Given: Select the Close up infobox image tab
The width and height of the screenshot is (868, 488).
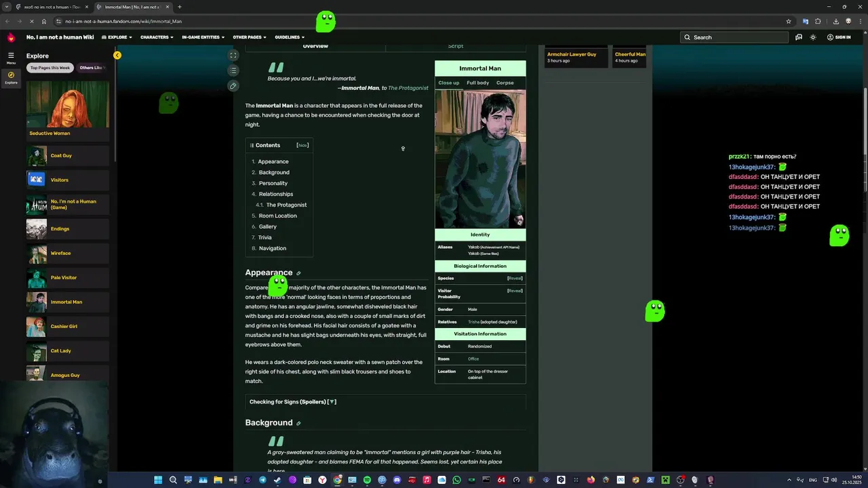Looking at the screenshot, I should [448, 83].
